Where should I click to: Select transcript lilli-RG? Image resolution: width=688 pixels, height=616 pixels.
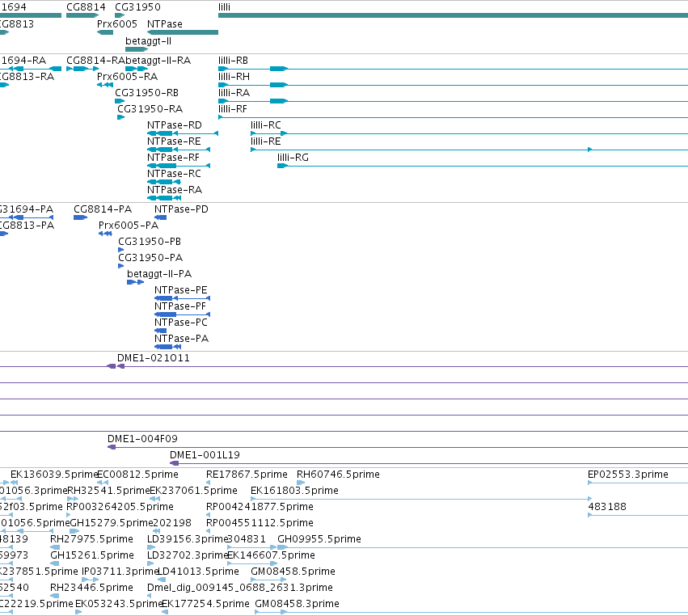pos(293,158)
